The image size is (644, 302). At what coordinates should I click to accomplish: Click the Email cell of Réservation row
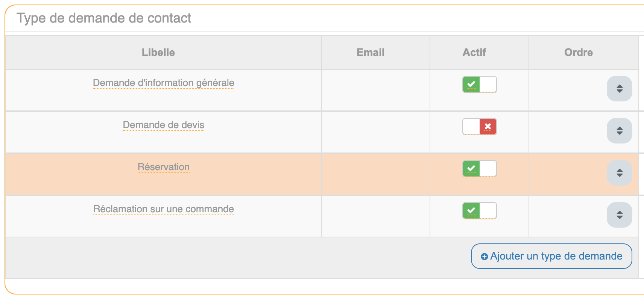point(375,174)
